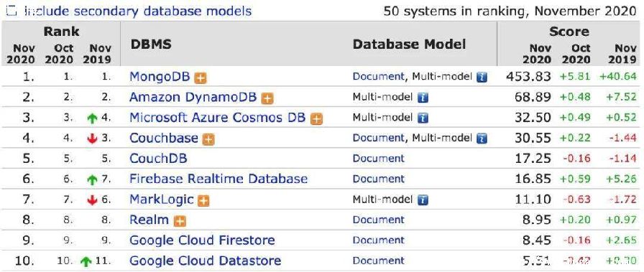The width and height of the screenshot is (644, 272).
Task: Click the score value 11.10
Action: [x=533, y=200]
